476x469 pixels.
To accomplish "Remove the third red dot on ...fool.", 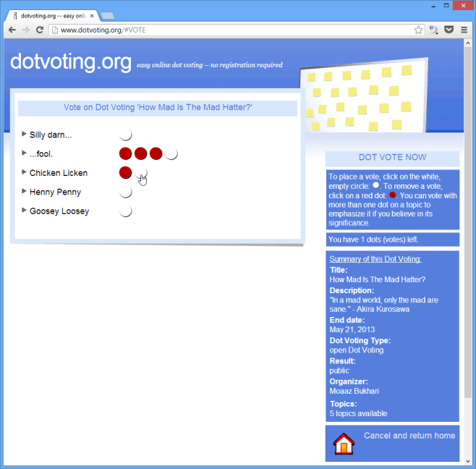I will point(156,153).
